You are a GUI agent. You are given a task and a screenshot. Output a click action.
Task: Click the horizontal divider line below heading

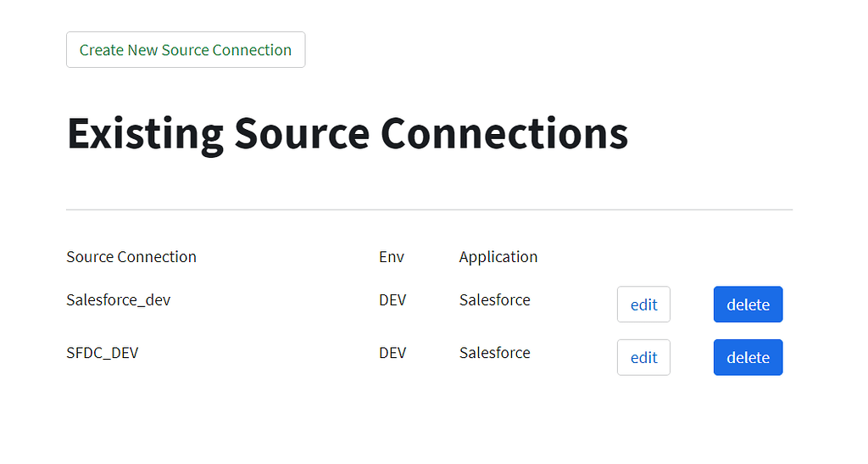pos(429,210)
